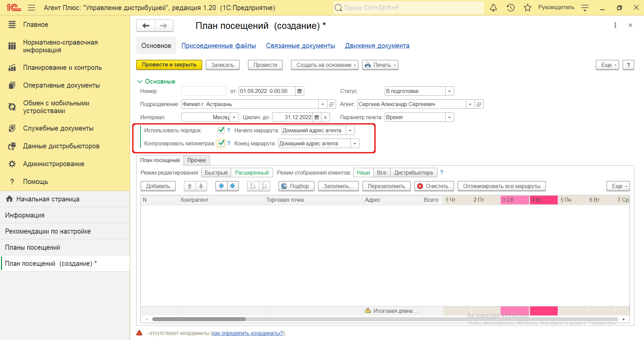This screenshot has height=340, width=644.
Task: Click horizontal scrollbar of visit table
Action: click(x=199, y=319)
